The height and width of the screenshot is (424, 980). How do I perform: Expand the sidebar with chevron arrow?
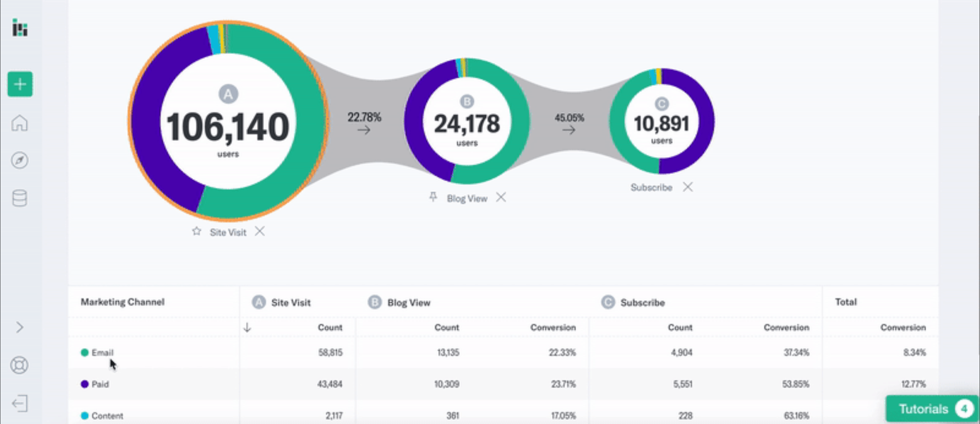20,327
